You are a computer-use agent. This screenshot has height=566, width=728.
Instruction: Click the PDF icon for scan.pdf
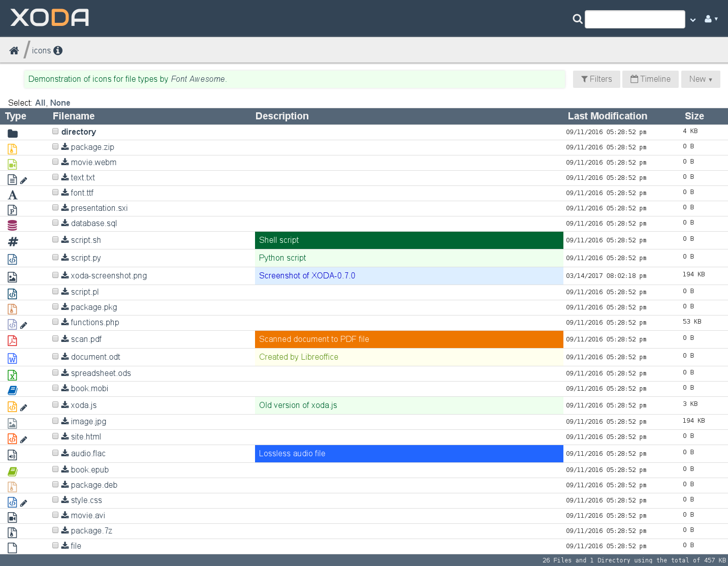[12, 340]
